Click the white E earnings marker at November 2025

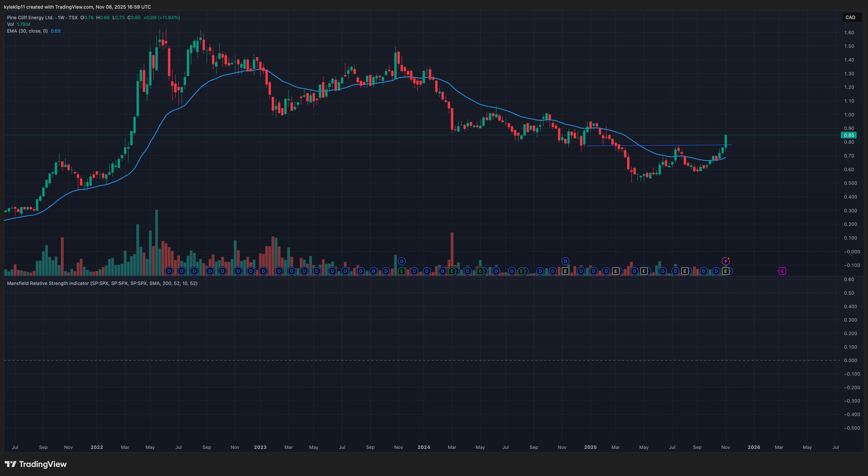click(726, 271)
